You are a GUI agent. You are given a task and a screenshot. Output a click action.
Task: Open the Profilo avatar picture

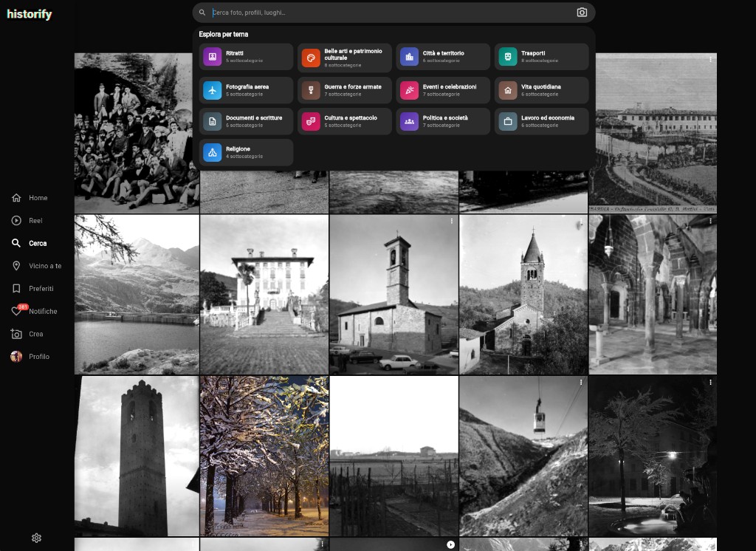(16, 357)
